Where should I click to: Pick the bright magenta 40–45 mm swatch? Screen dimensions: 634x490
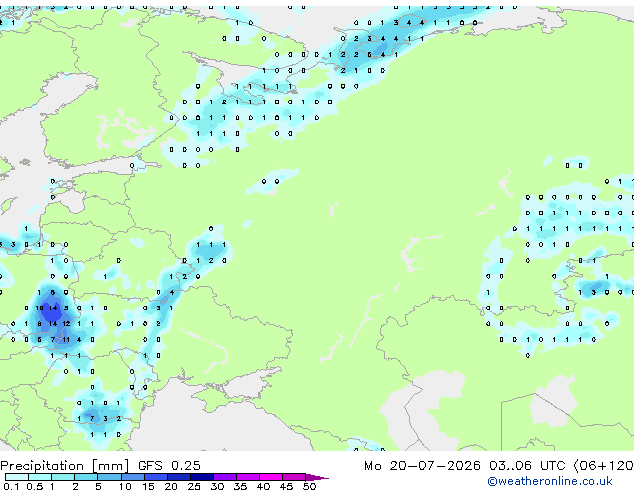pyautogui.click(x=271, y=477)
